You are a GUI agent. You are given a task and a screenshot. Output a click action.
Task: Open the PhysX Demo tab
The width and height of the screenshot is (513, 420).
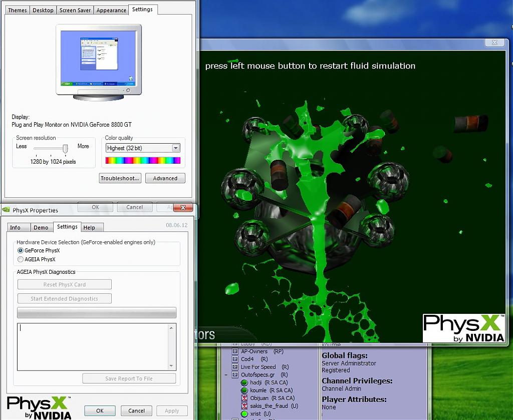click(x=41, y=227)
